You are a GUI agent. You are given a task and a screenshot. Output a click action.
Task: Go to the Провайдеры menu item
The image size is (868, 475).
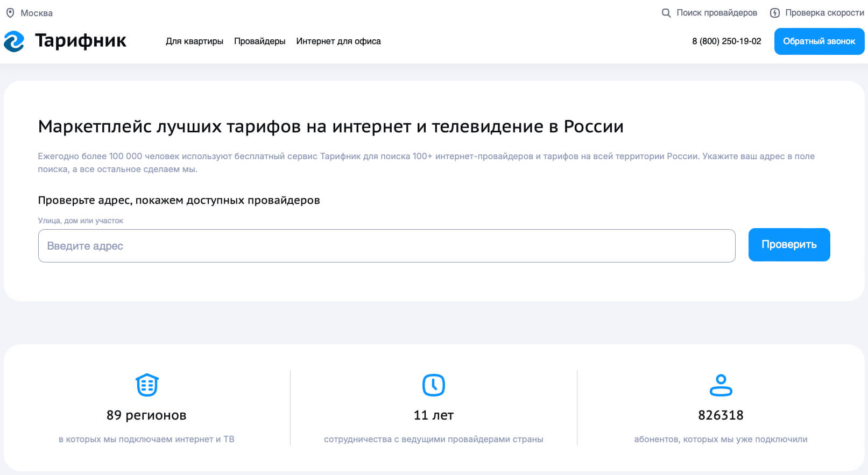(x=259, y=41)
